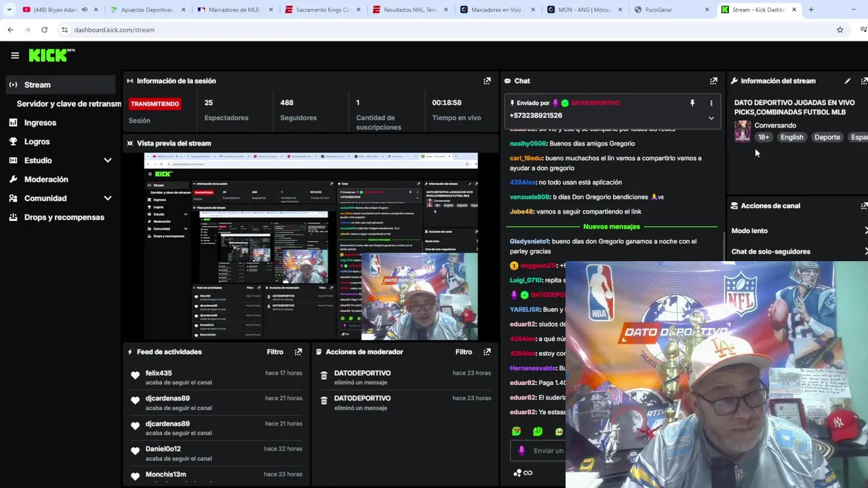Open a new browser tab with the plus button
This screenshot has height=488, width=868.
tap(811, 9)
